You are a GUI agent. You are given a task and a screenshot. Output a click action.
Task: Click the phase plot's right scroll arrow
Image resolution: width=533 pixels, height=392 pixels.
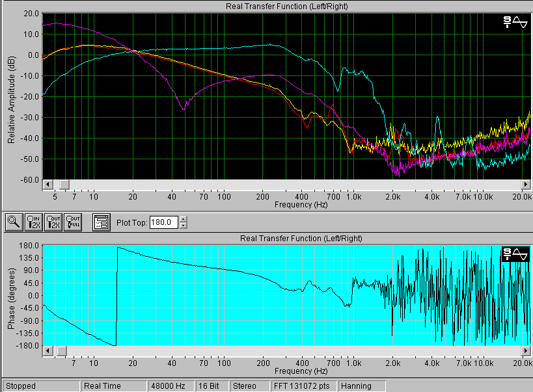(526, 350)
